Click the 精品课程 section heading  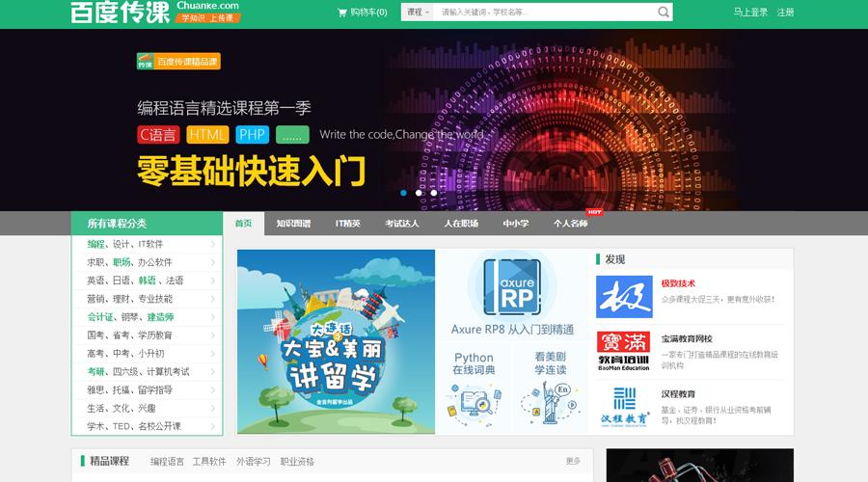[110, 461]
